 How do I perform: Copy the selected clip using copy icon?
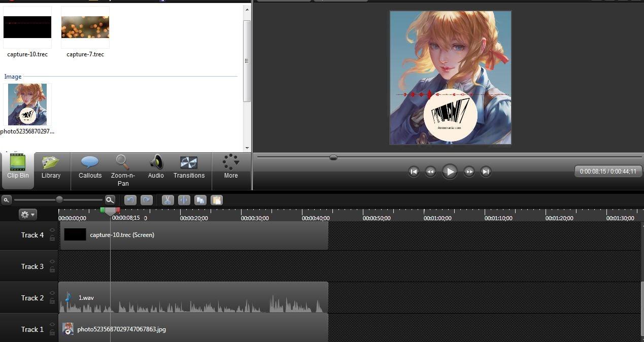pos(200,200)
